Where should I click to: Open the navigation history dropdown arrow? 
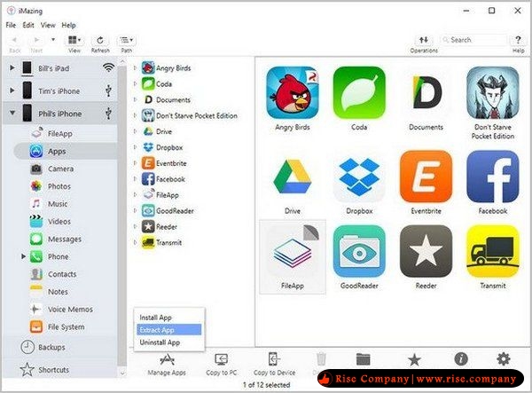[53, 40]
